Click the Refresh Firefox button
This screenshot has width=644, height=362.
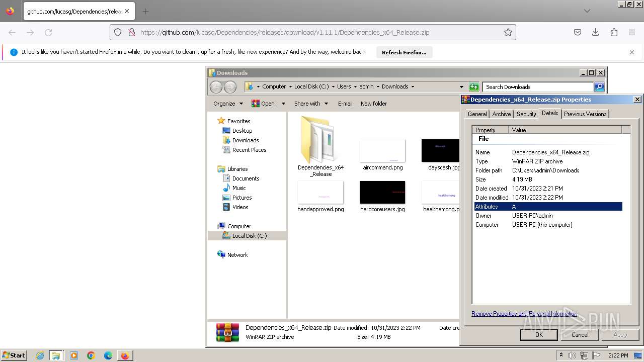point(404,52)
